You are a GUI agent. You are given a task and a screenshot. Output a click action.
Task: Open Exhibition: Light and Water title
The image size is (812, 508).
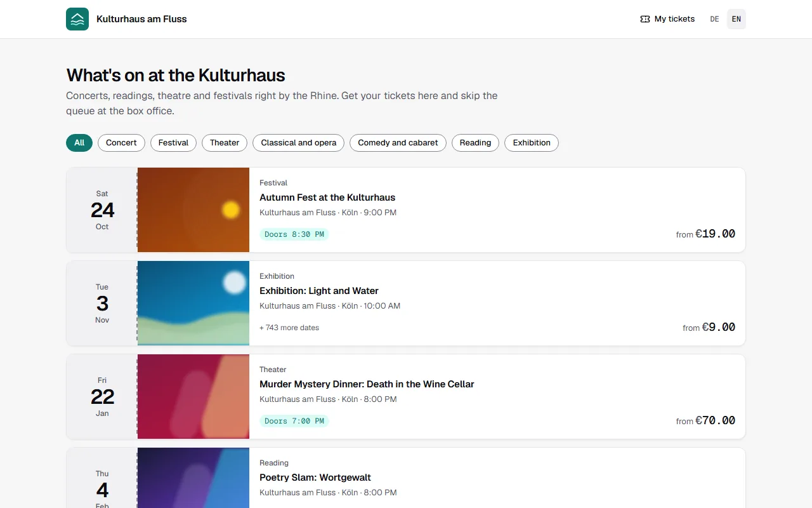[319, 291]
